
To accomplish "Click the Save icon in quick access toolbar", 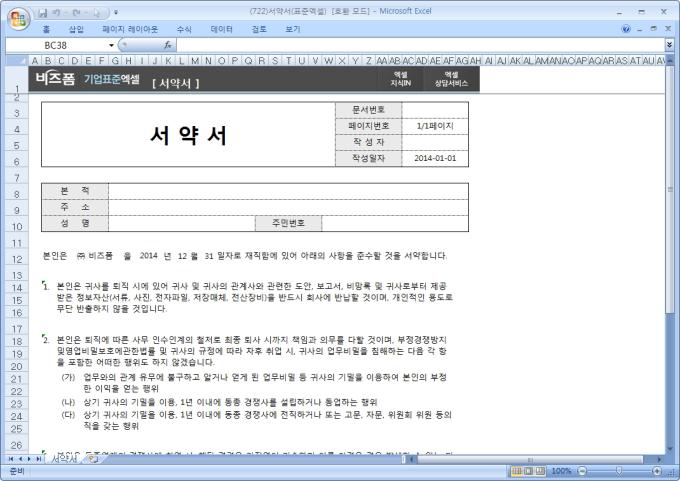I will (42, 13).
